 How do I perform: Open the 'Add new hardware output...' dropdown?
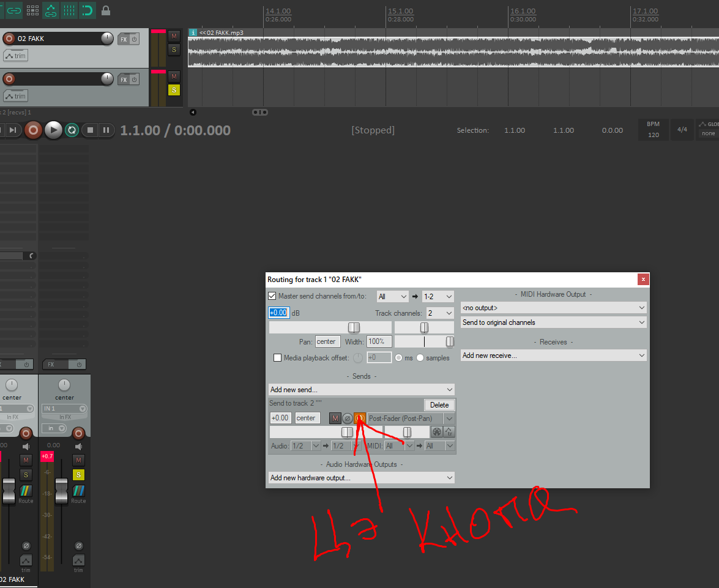(x=361, y=477)
